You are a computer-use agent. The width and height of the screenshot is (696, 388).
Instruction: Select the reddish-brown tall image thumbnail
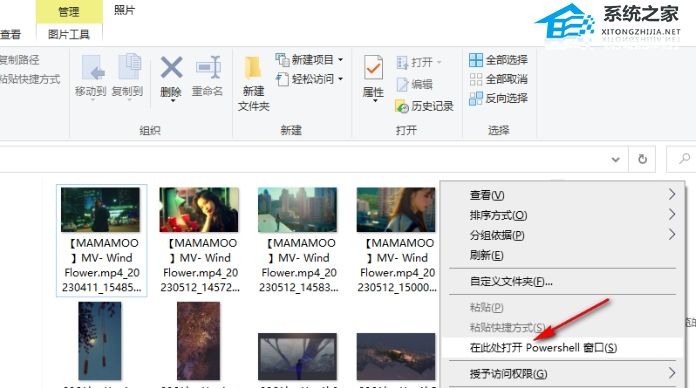coord(198,341)
